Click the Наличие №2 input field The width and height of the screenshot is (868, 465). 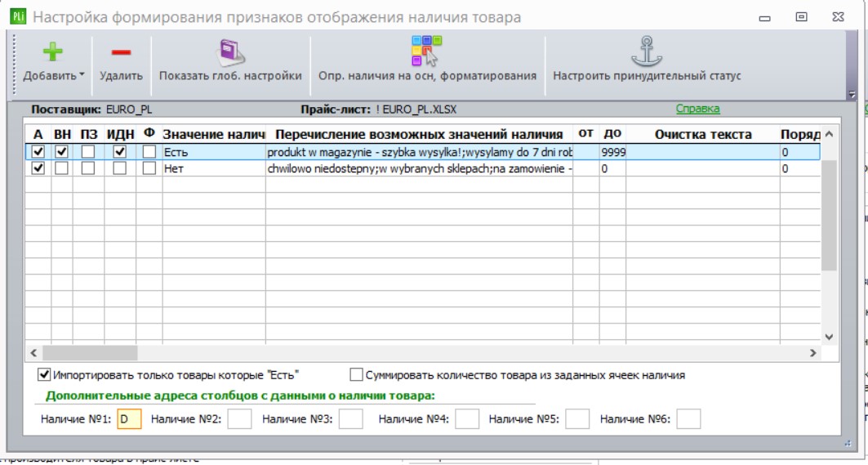(239, 419)
